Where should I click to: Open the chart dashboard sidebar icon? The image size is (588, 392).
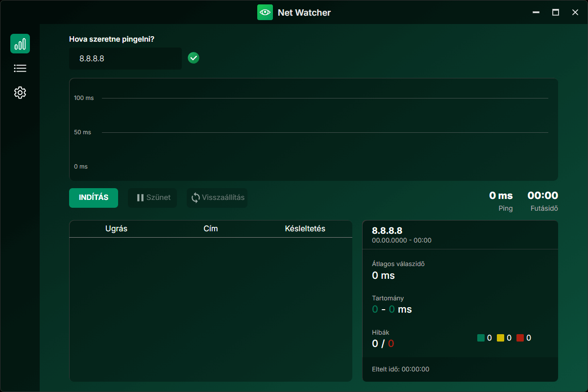click(20, 44)
